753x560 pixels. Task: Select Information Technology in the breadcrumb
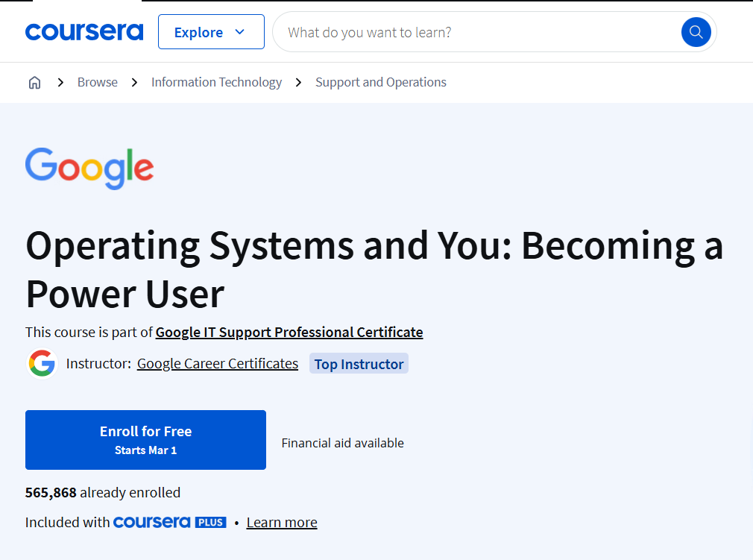pos(216,82)
